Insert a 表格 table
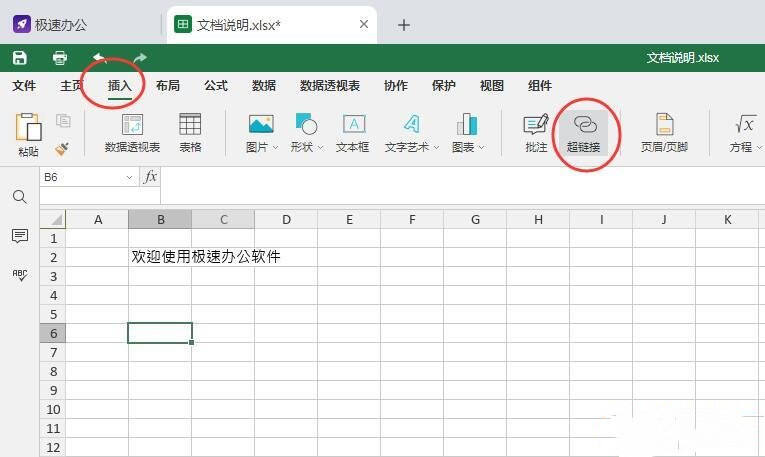 pyautogui.click(x=190, y=134)
